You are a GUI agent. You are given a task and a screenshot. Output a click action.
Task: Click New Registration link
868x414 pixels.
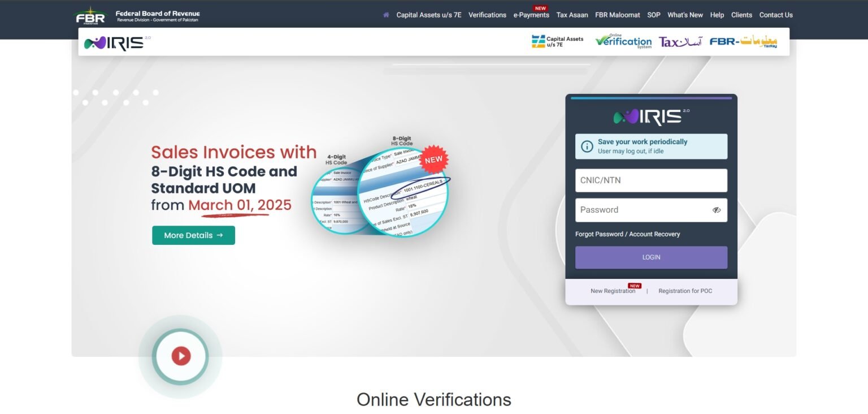tap(614, 291)
